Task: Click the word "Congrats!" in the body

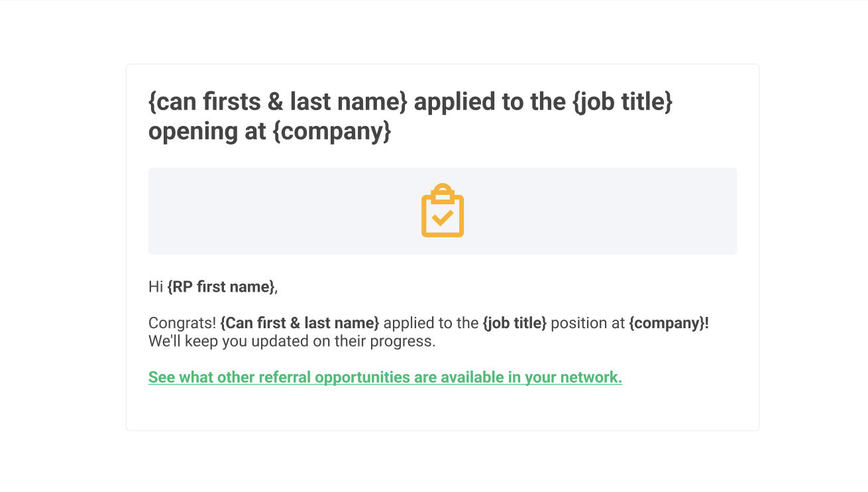Action: pyautogui.click(x=182, y=323)
